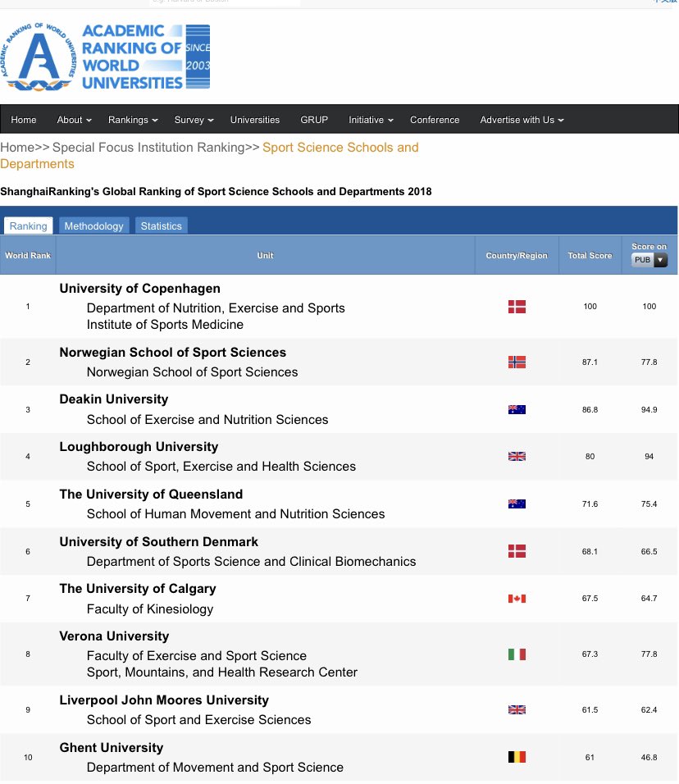Click UK flag in Loughborough University row
This screenshot has width=679, height=784.
(517, 457)
